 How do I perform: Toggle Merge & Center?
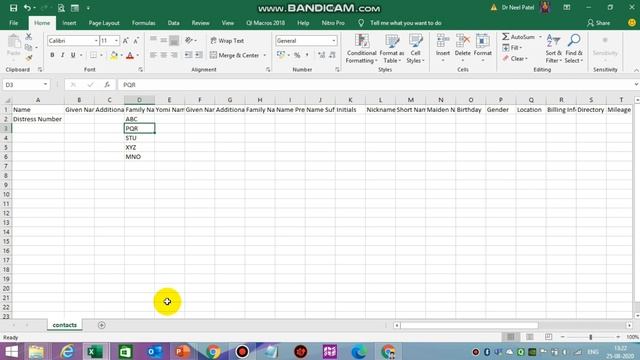235,55
